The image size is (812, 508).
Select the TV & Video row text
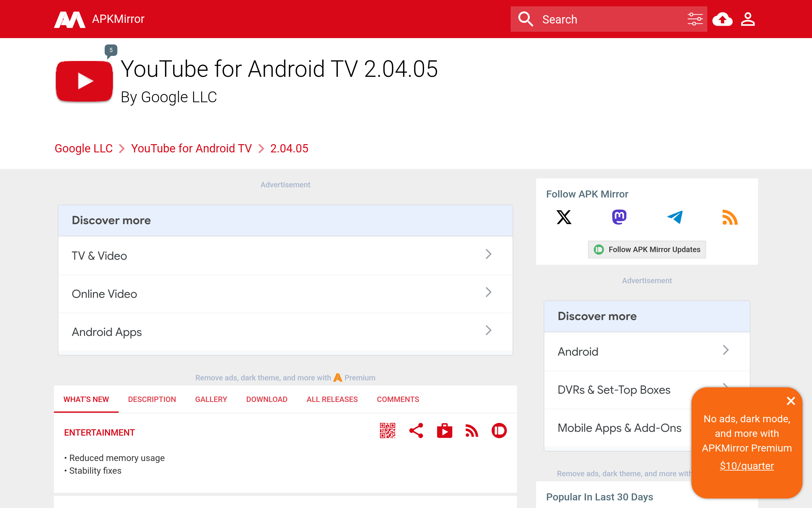(99, 256)
